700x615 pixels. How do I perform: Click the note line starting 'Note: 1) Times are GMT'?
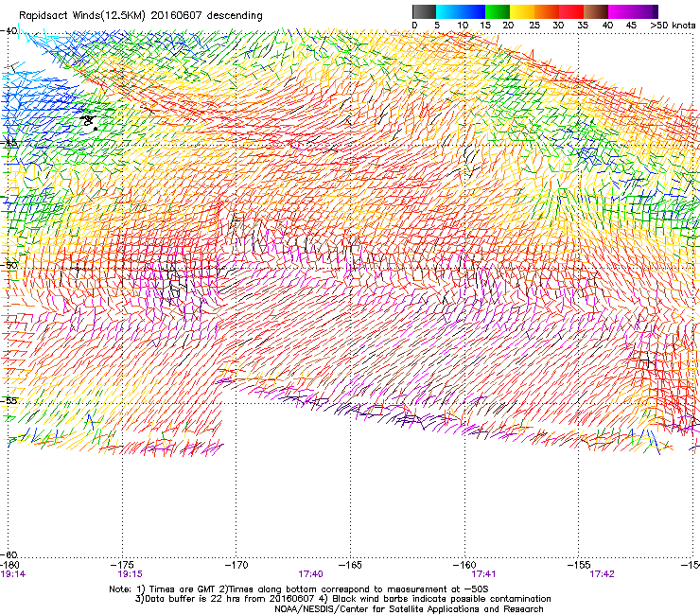tap(299, 589)
